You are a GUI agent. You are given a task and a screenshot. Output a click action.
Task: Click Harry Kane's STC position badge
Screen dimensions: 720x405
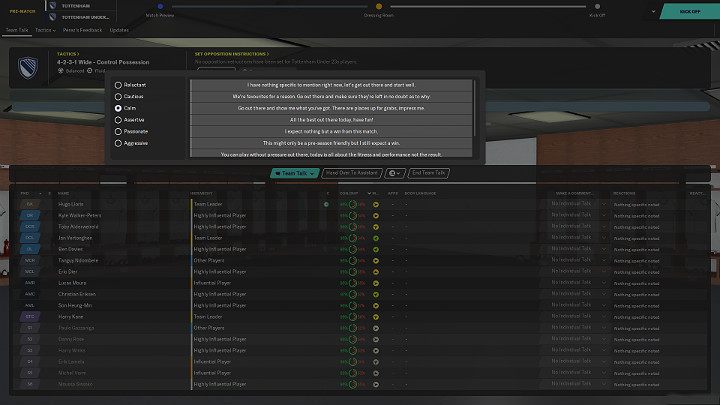coord(30,316)
